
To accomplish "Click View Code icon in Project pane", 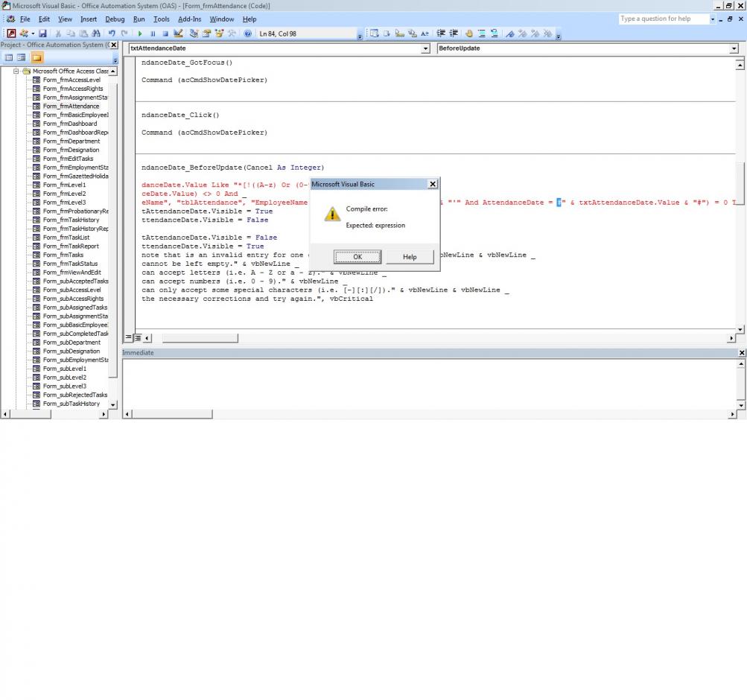I will click(9, 57).
